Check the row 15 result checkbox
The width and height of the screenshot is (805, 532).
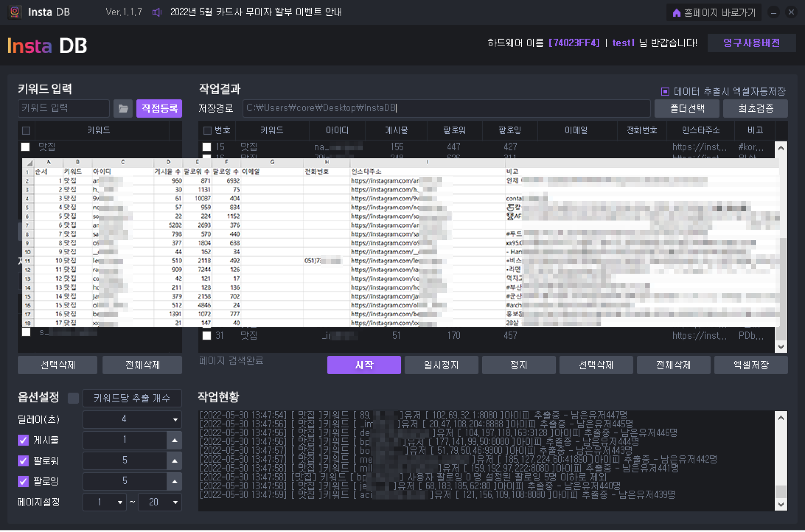(207, 147)
